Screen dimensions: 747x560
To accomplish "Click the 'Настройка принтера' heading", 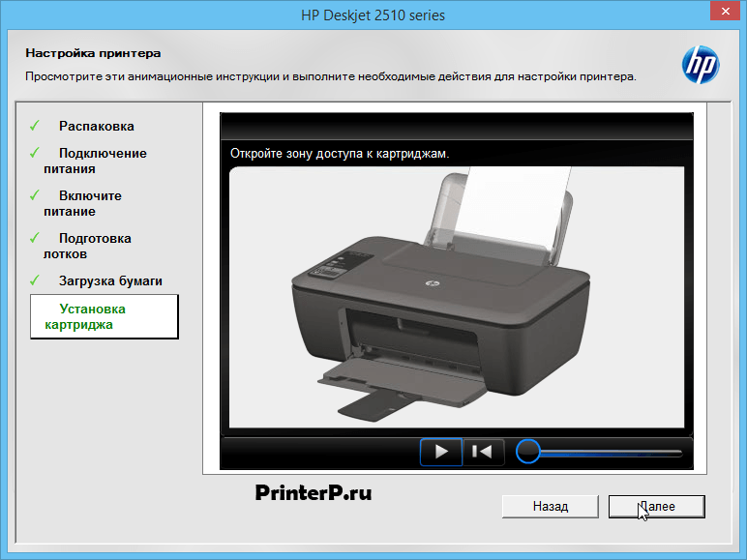I will 93,53.
